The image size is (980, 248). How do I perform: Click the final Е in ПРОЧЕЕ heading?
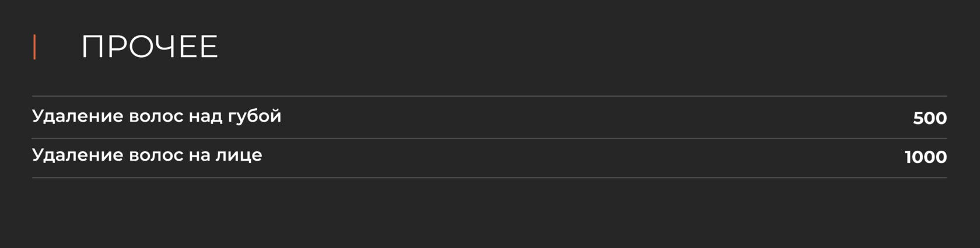[208, 47]
